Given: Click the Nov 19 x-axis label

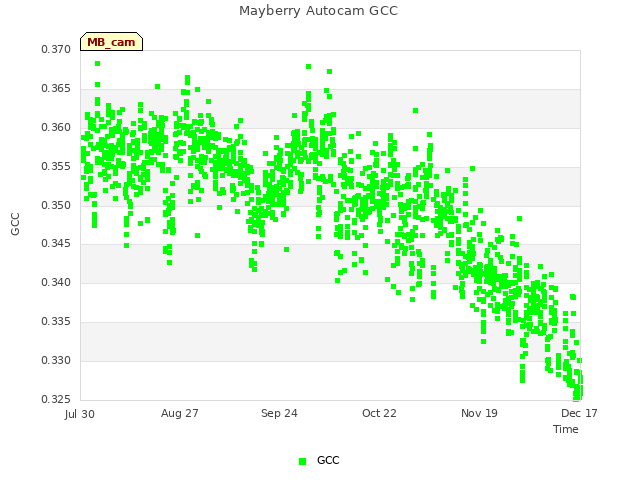Looking at the screenshot, I should (479, 413).
